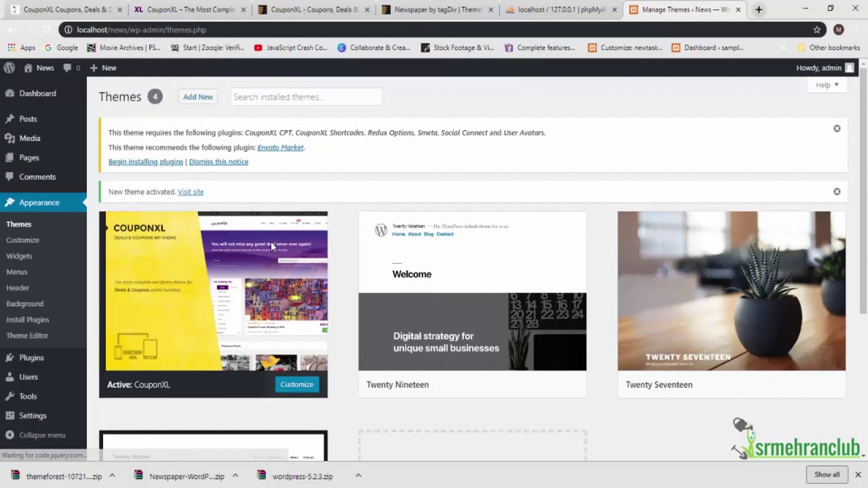Select the Twenty Nineteen theme thumbnail
Screen dimensions: 868x488
click(x=472, y=291)
